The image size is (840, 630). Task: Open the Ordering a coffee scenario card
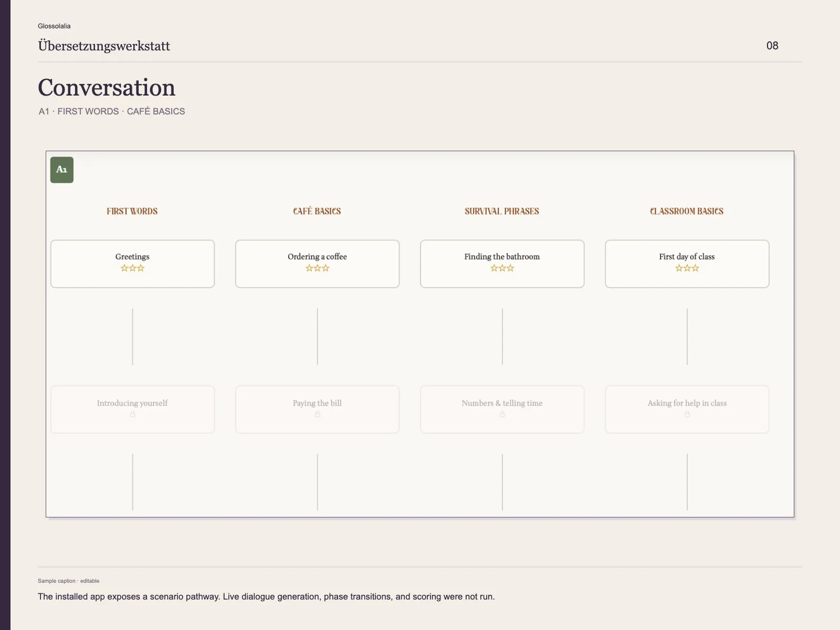317,264
